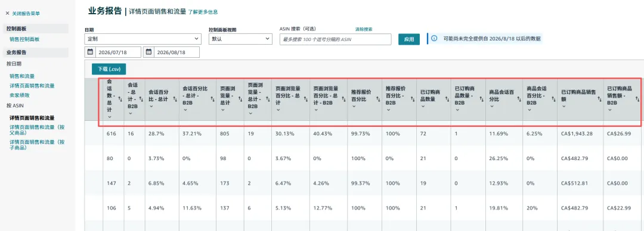Viewport: 644px width, 231px height.
Task: Sort by 页面浏览量 - 总计 (non-B2B) arrows icon
Action: tap(240, 99)
